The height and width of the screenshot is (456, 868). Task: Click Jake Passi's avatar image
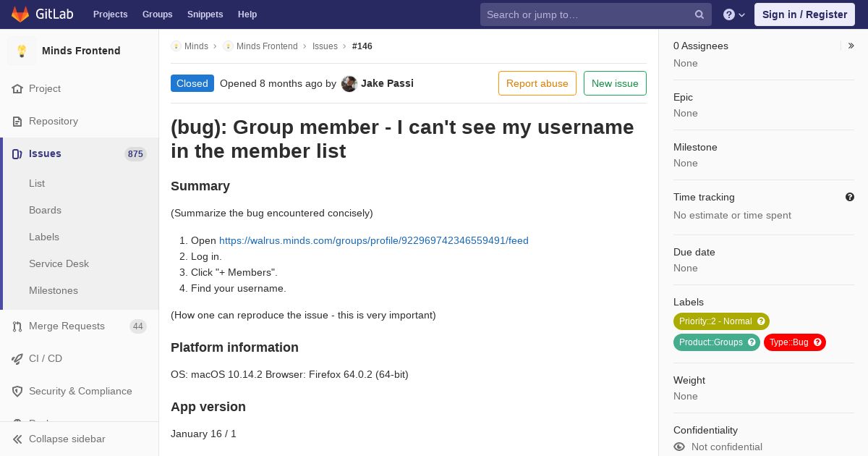click(x=349, y=83)
